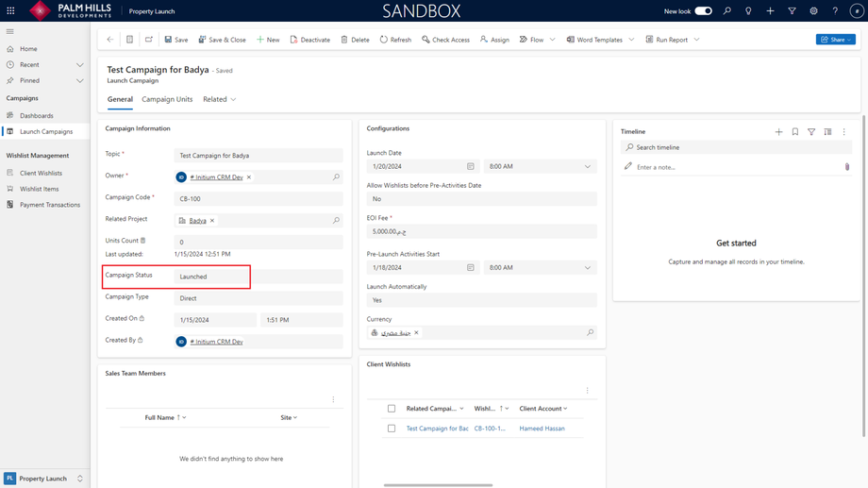Image resolution: width=868 pixels, height=488 pixels.
Task: Open Created By Initium CRM Dev link
Action: 216,342
